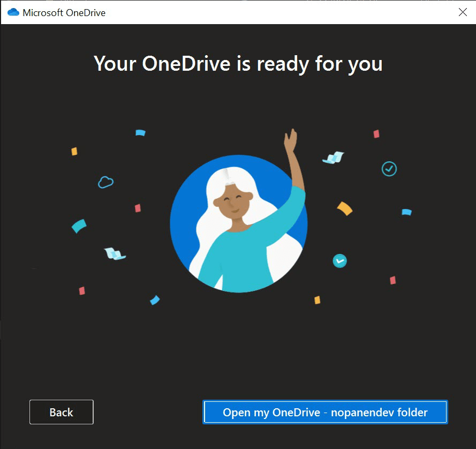Click the solid teal checkmark circle icon
Screen dimensions: 476x449
pyautogui.click(x=339, y=261)
